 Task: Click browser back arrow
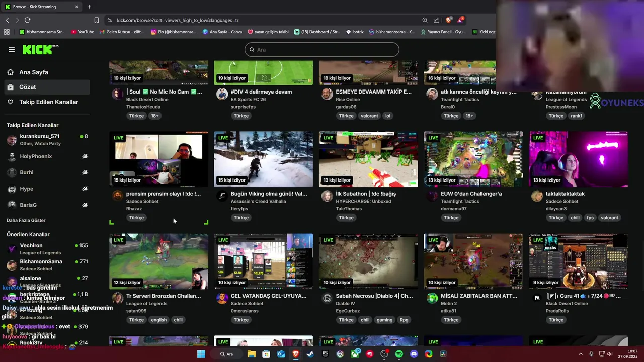pyautogui.click(x=7, y=20)
